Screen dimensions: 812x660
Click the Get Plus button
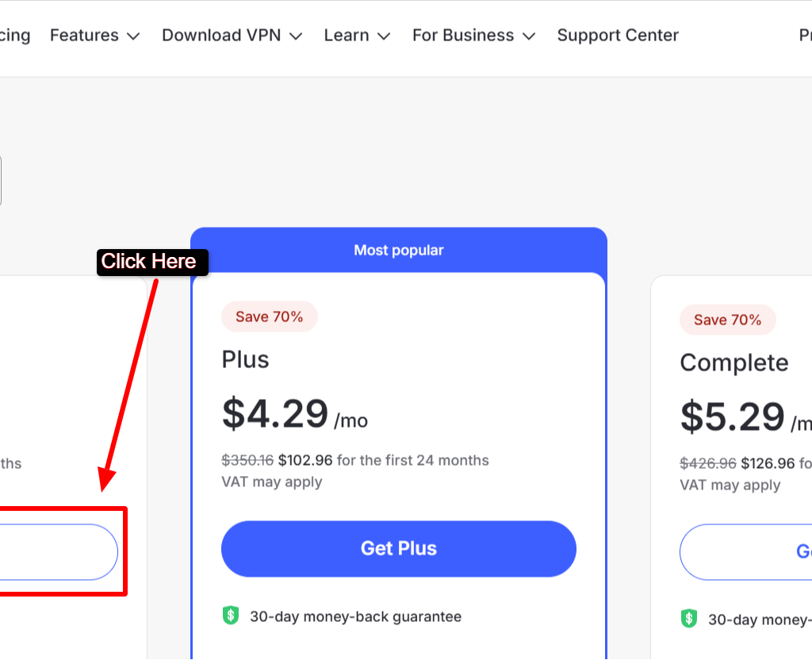pyautogui.click(x=399, y=548)
